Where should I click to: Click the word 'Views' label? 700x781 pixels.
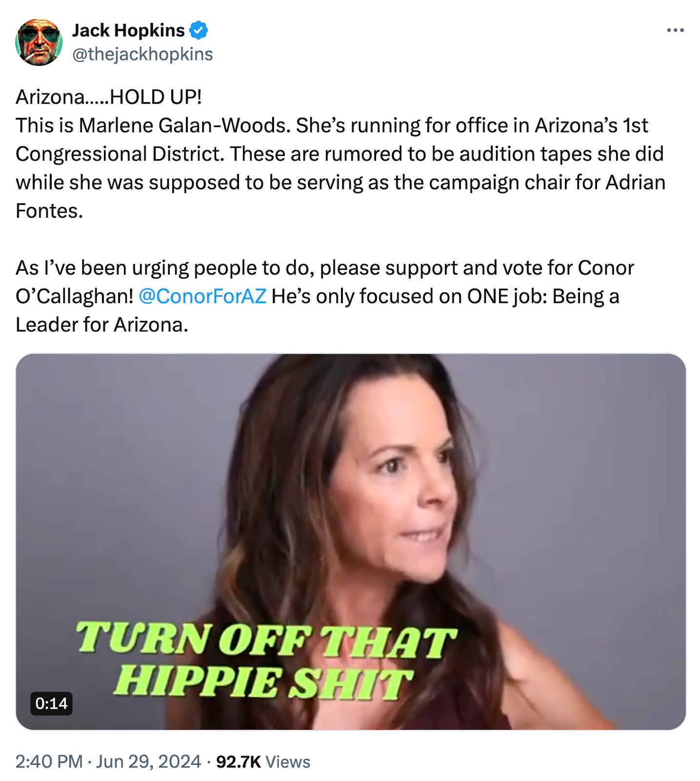288,761
